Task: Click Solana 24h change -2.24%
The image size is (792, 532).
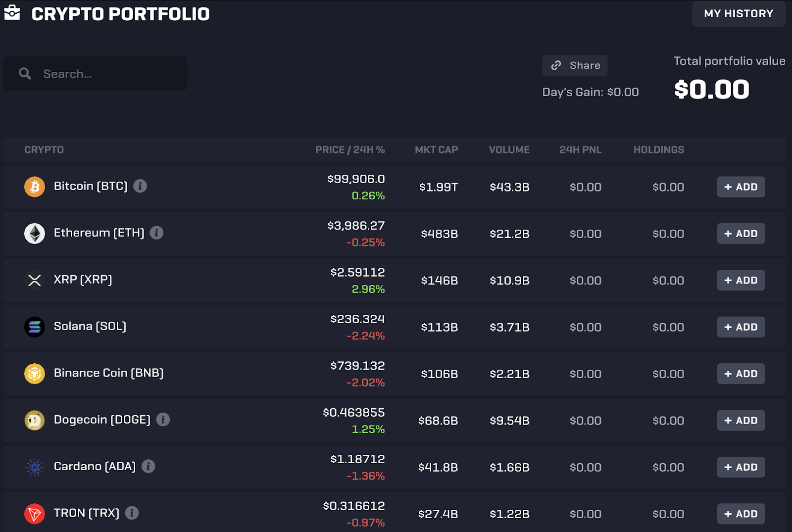Action: 366,336
